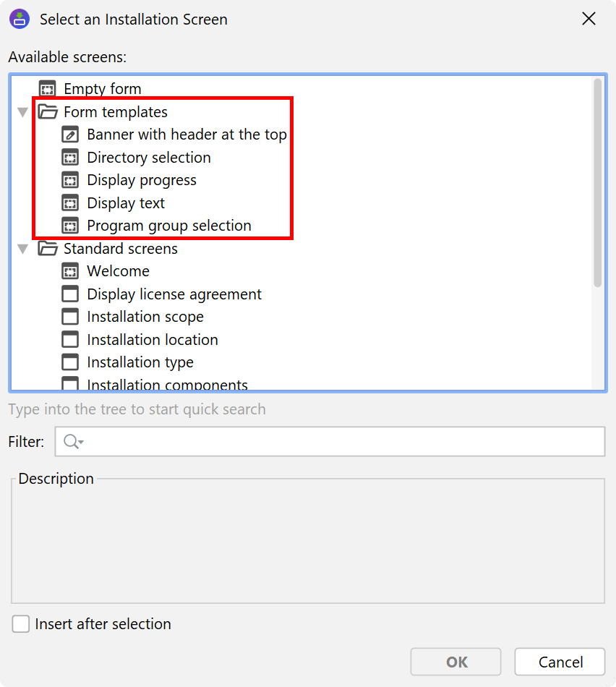Screen dimensions: 616x687
Task: Click the Form templates folder icon
Action: (x=48, y=112)
